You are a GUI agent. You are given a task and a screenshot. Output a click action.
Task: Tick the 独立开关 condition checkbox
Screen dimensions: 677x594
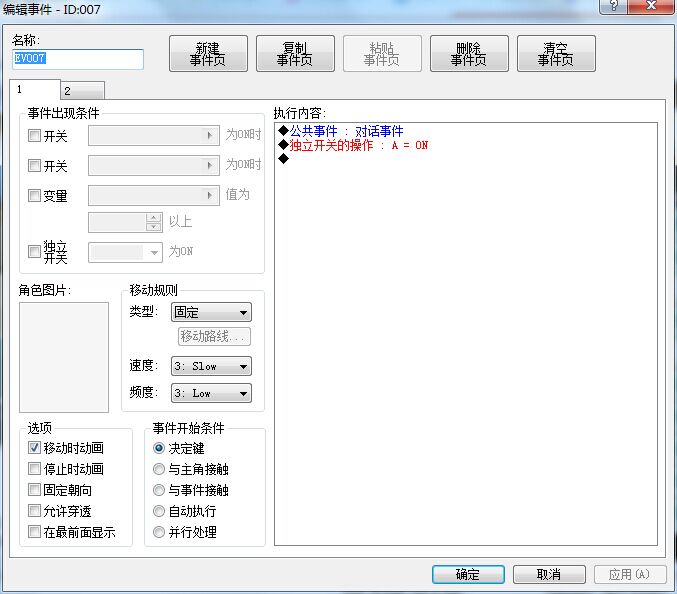[x=34, y=251]
